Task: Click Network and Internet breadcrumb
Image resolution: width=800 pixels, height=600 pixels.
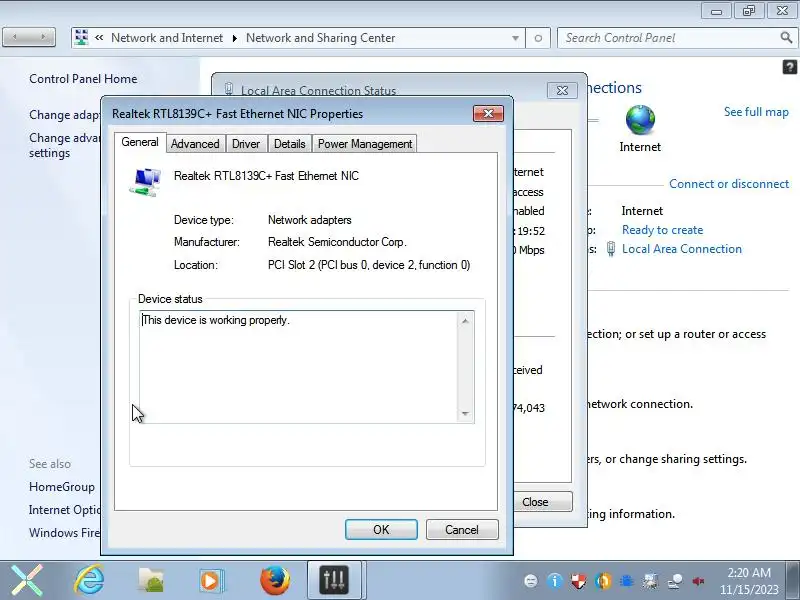Action: (167, 38)
